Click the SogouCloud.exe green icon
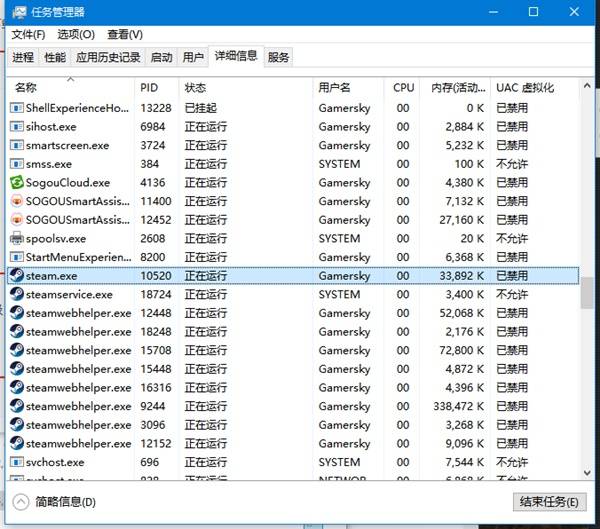This screenshot has height=529, width=600. click(x=17, y=183)
